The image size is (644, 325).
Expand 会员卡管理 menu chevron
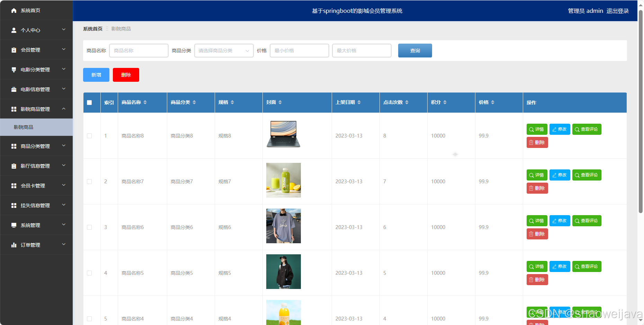pos(64,185)
